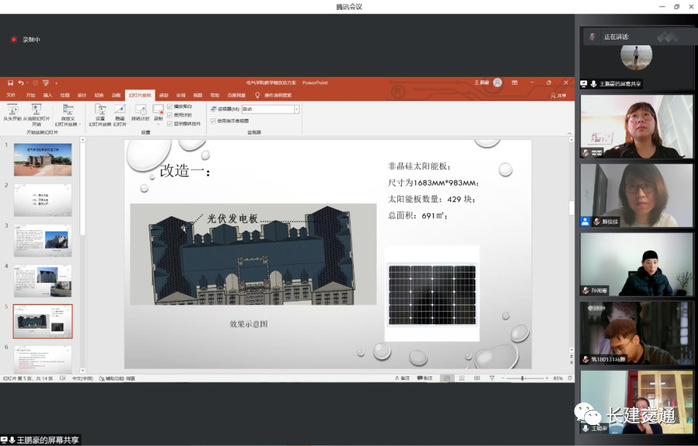The height and width of the screenshot is (446, 698).
Task: Click the Undo icon in quick access toolbar
Action: coord(20,82)
